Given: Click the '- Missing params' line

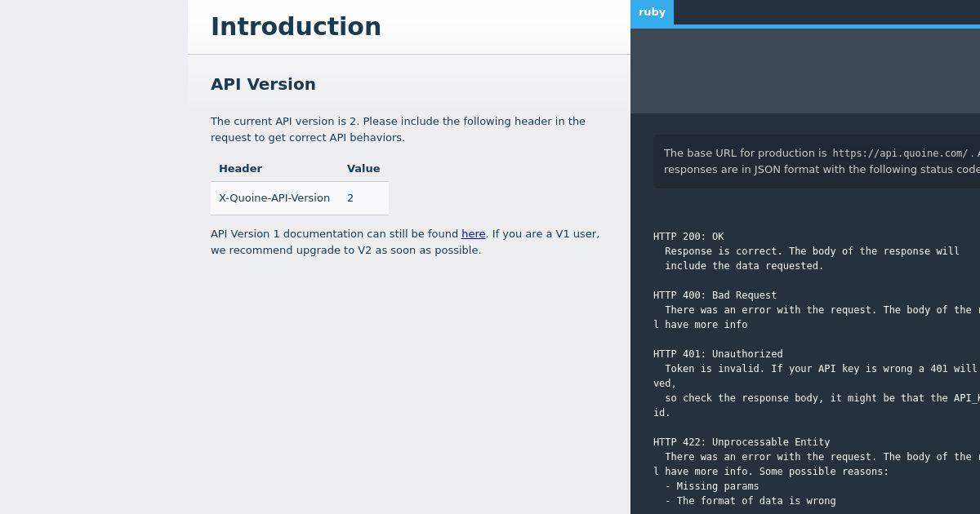Looking at the screenshot, I should [712, 486].
